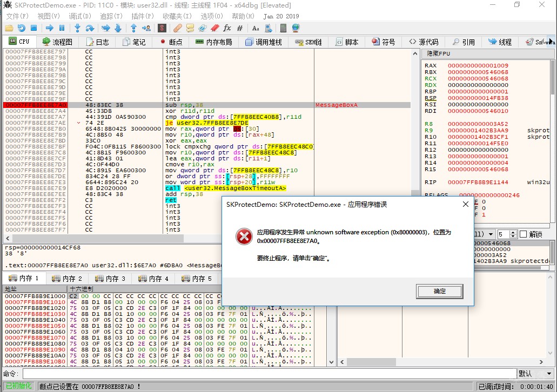Click the trace over icon
Viewport: 557px width, 392px height.
click(x=118, y=28)
